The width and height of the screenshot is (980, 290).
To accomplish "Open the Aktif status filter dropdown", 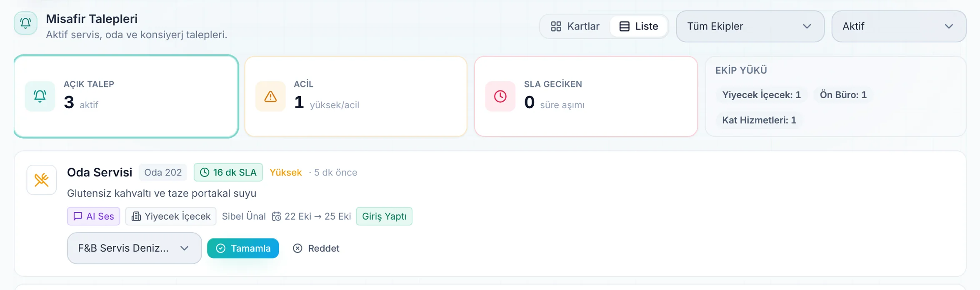I will pyautogui.click(x=899, y=26).
